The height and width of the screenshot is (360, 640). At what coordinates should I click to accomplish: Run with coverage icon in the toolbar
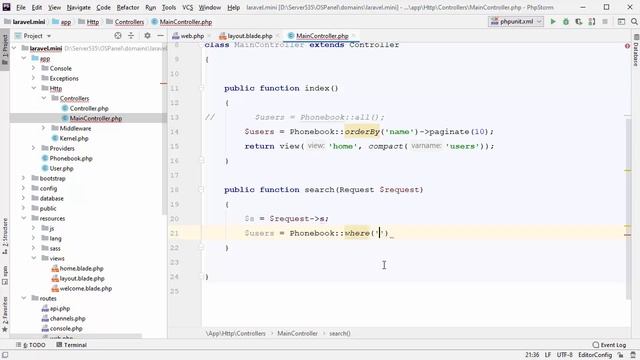pyautogui.click(x=579, y=22)
